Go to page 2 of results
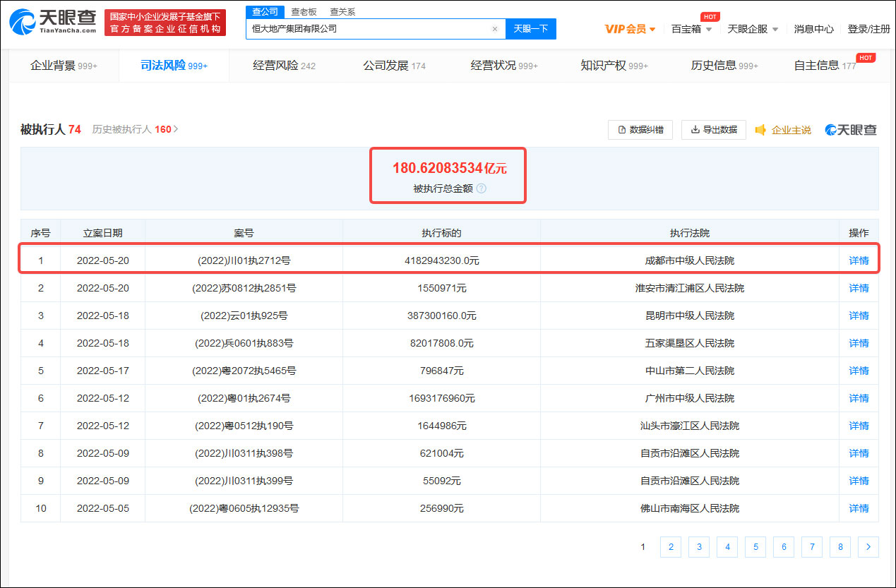 pos(670,546)
